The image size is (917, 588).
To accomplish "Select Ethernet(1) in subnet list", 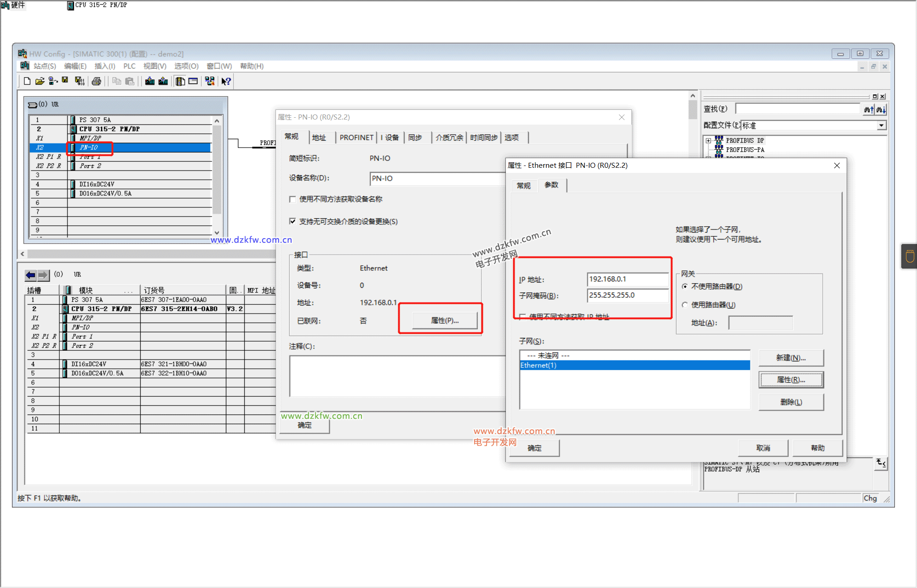I will pyautogui.click(x=635, y=365).
